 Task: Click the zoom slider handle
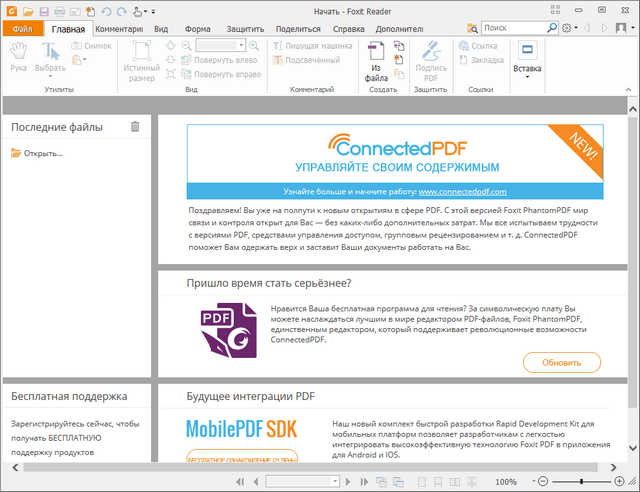coord(583,482)
